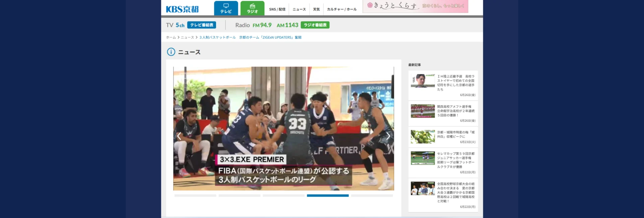Click the basketball slideshow image

[x=283, y=128]
